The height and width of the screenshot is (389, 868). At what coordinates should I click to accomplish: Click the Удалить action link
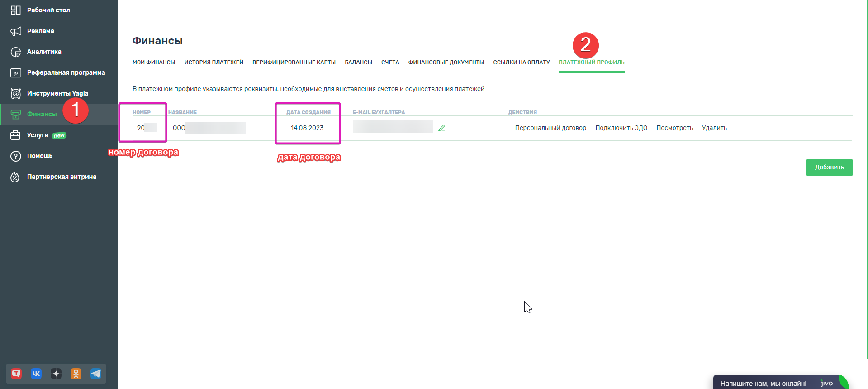point(715,128)
